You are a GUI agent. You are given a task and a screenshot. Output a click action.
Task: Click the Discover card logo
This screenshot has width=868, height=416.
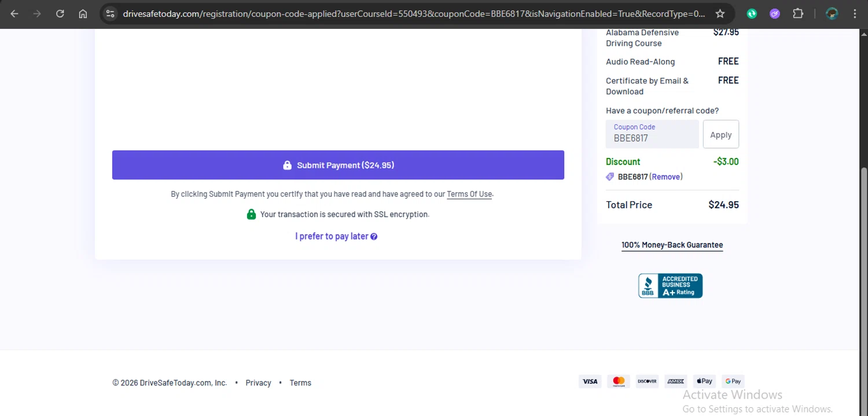pos(647,381)
